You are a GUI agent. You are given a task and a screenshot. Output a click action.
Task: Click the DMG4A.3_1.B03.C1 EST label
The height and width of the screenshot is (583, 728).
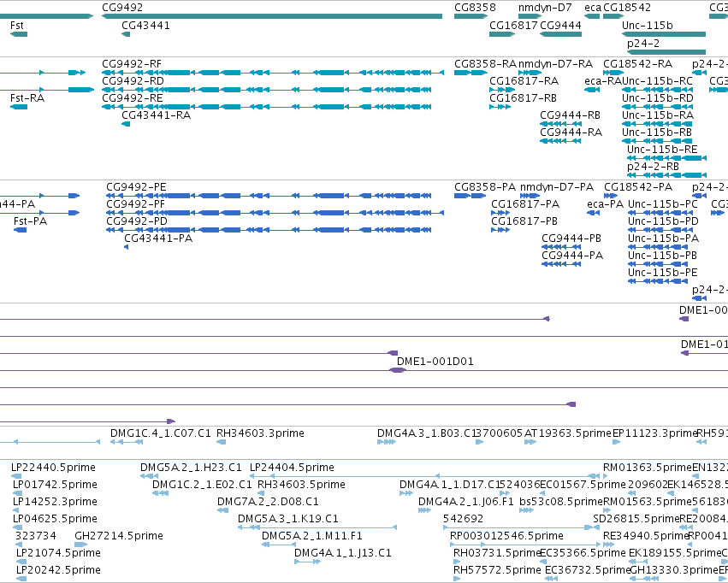point(427,433)
